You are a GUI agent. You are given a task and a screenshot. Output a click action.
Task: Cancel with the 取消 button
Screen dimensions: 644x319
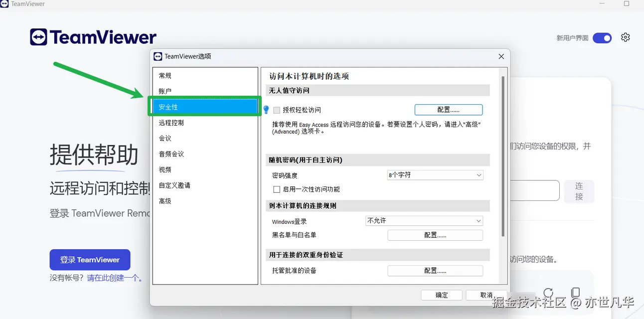pos(486,295)
